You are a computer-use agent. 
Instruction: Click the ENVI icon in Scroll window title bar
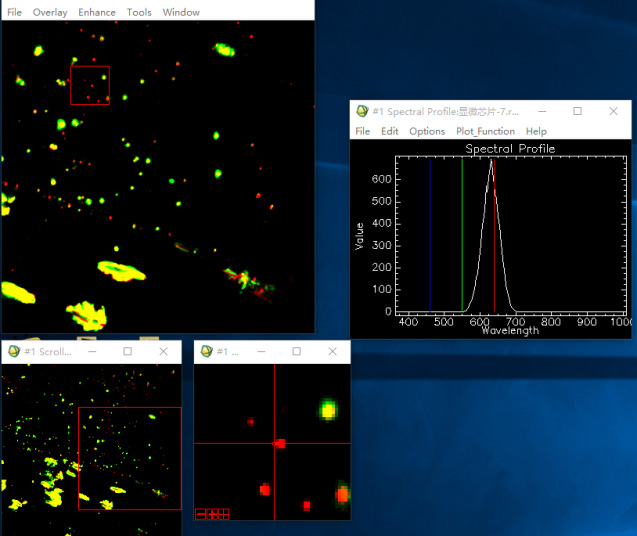[13, 352]
